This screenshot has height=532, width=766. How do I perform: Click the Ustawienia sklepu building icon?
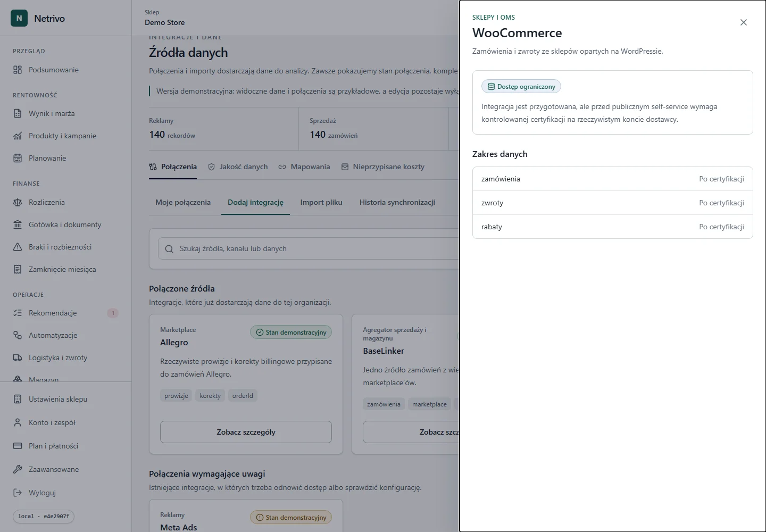(x=18, y=399)
